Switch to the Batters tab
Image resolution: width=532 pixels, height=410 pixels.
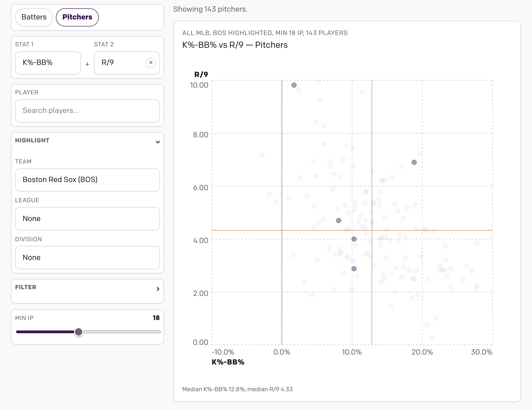34,17
